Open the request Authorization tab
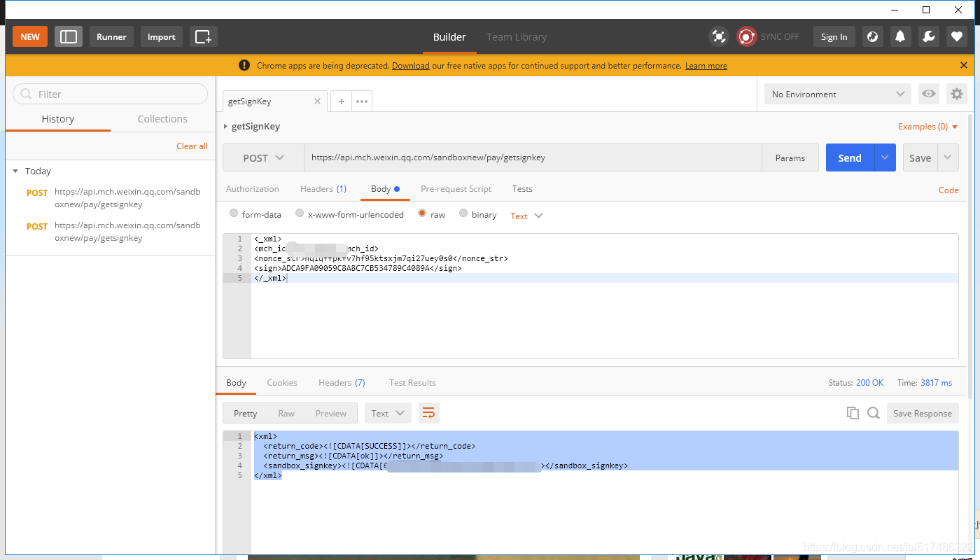 [x=253, y=189]
